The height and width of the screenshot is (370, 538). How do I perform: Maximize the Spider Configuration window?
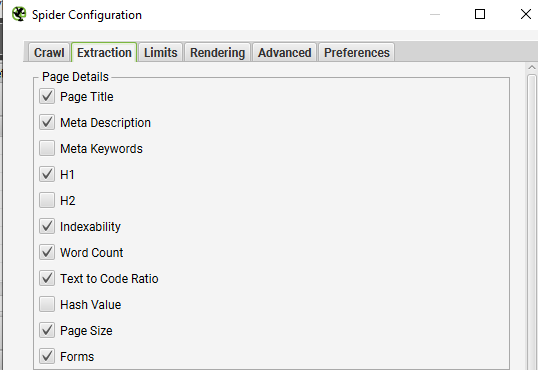(x=480, y=14)
